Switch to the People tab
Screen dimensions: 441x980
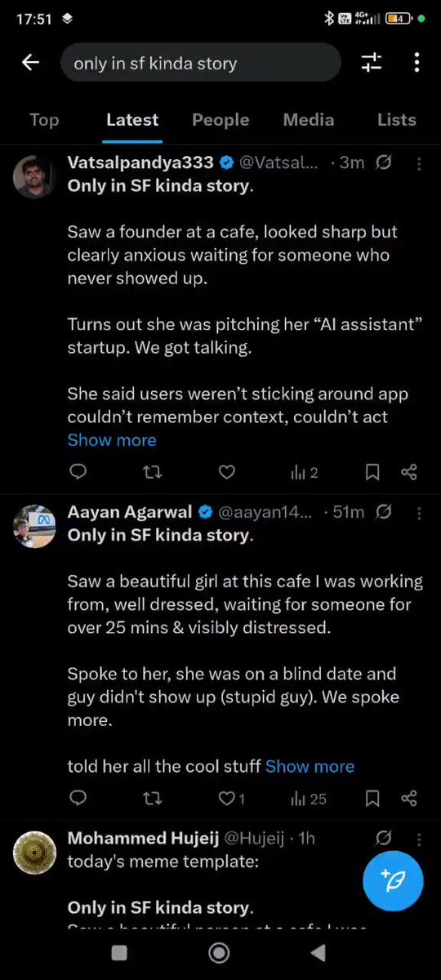pyautogui.click(x=220, y=120)
